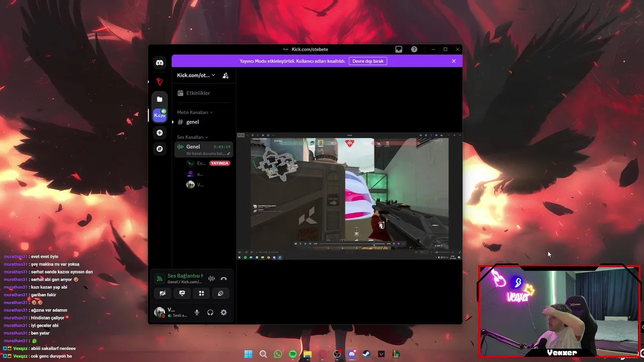
Task: Open the #genel text channel
Action: [x=204, y=122]
